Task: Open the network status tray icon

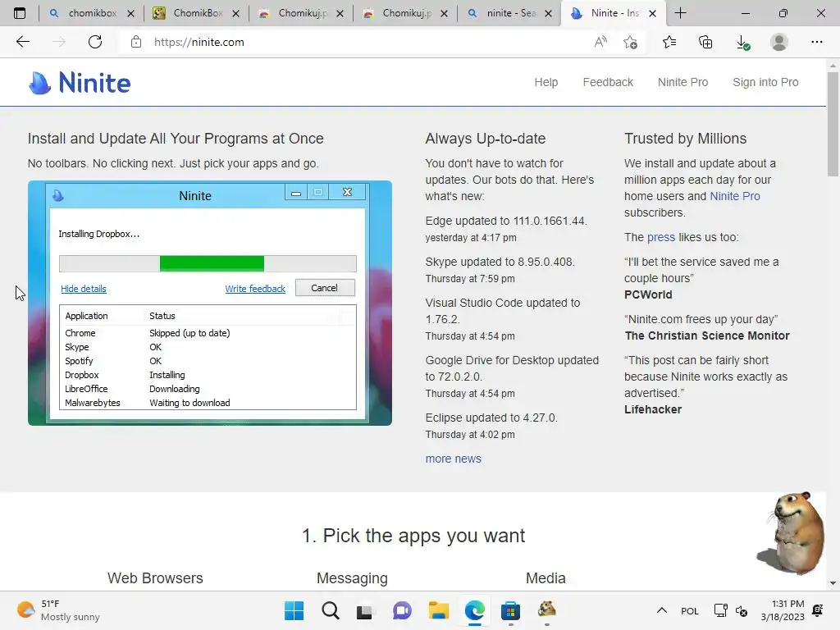Action: 720,610
